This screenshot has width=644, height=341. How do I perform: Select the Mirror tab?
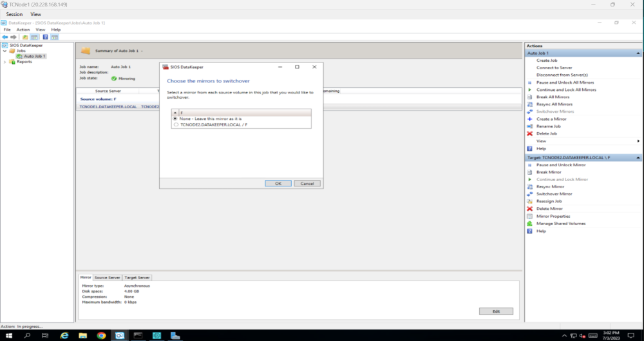click(x=86, y=278)
